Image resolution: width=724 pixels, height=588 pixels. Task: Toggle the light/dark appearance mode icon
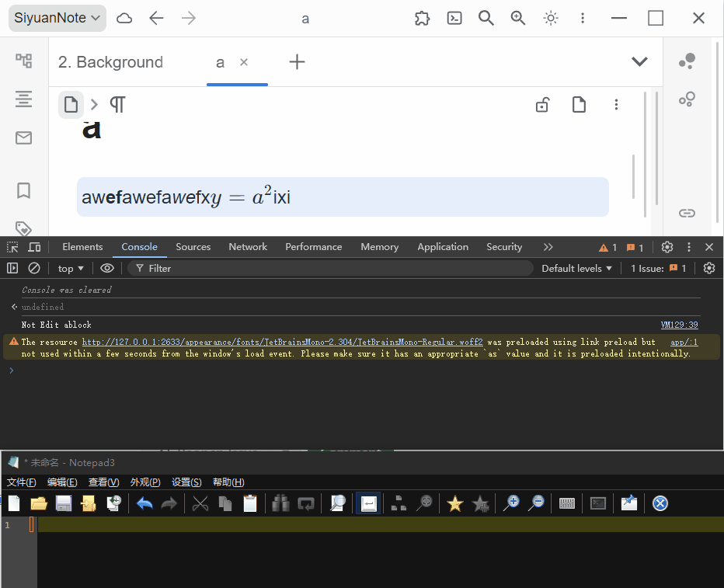click(x=551, y=19)
